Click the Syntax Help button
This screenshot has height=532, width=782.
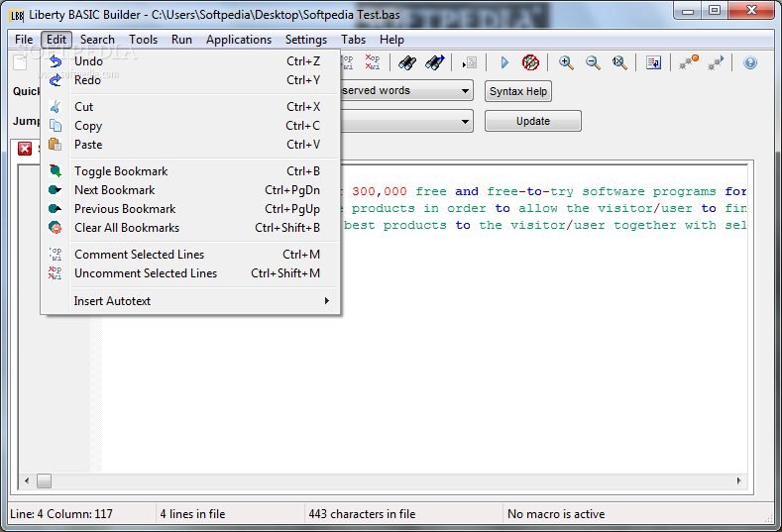(x=518, y=91)
